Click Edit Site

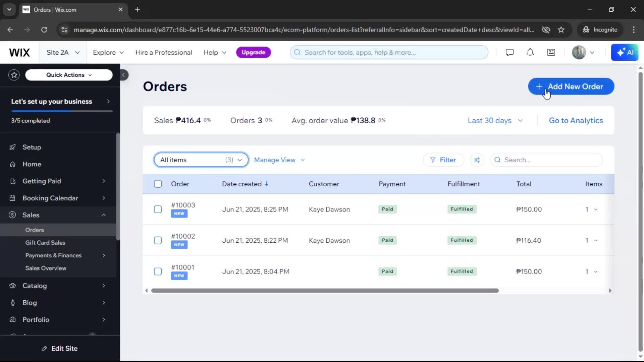coord(60,349)
